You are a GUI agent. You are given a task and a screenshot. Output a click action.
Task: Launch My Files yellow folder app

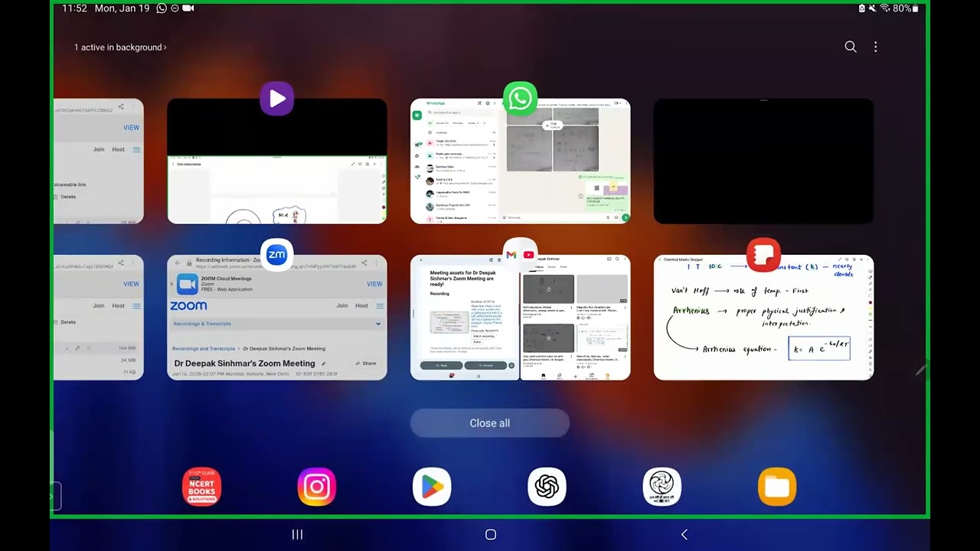click(x=777, y=487)
